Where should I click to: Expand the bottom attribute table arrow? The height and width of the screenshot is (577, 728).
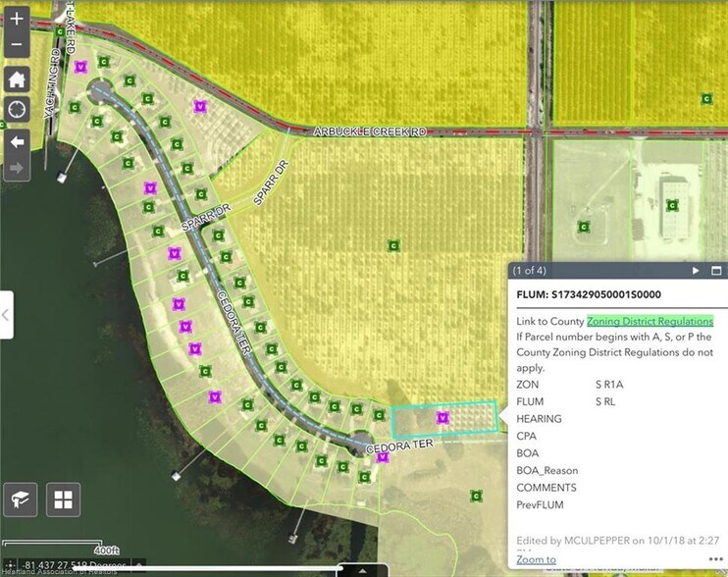pyautogui.click(x=363, y=570)
